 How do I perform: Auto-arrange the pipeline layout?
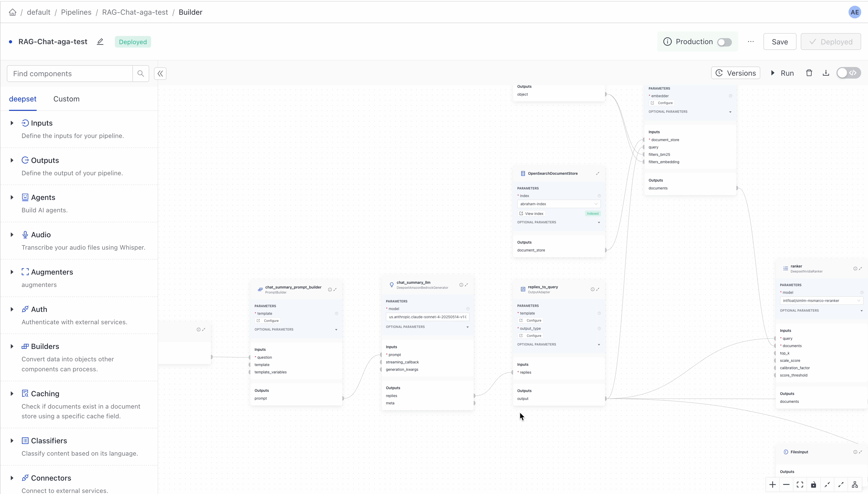pos(855,485)
